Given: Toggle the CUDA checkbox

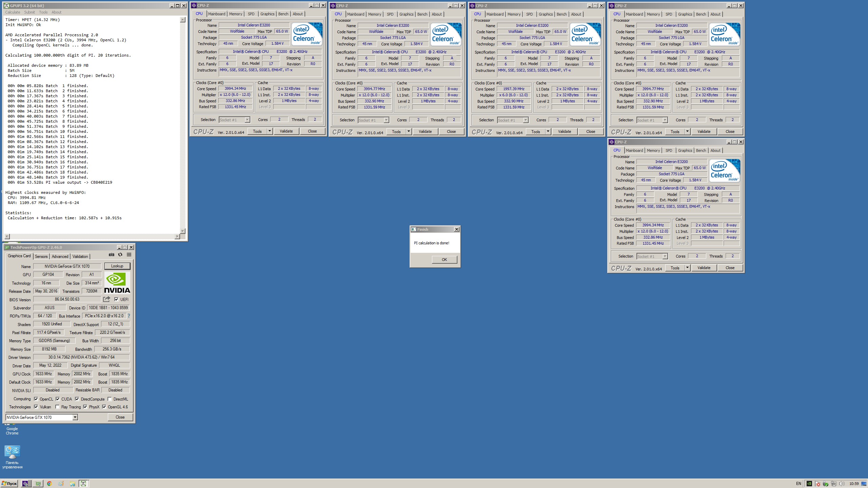Looking at the screenshot, I should click(x=58, y=399).
